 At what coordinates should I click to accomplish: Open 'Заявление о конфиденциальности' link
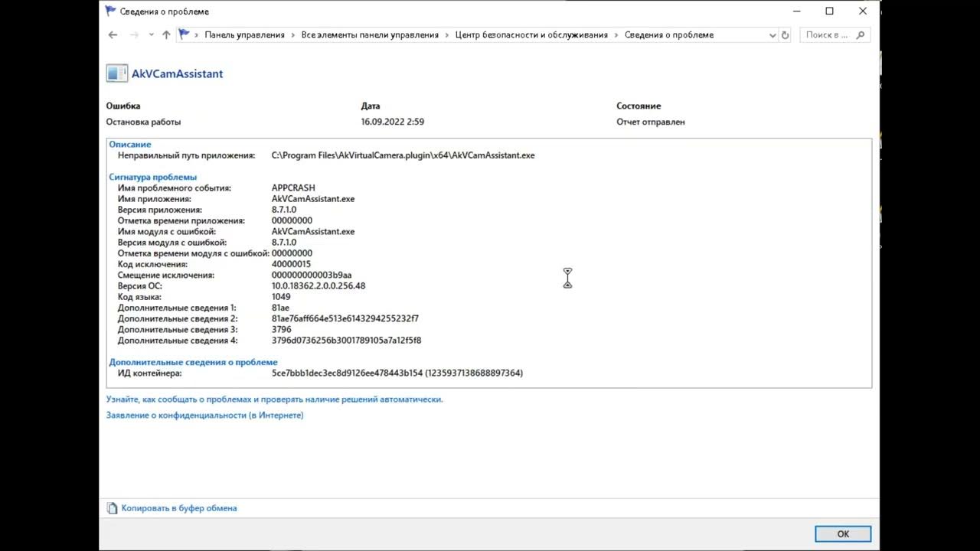click(205, 416)
